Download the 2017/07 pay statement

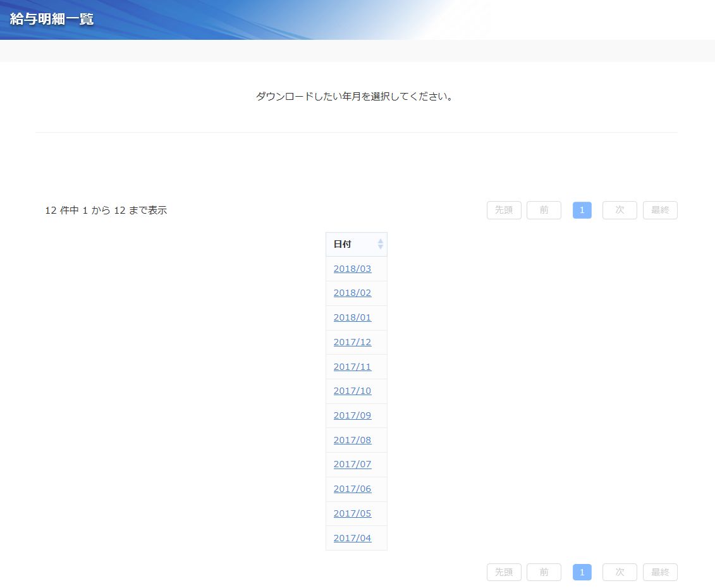click(x=352, y=464)
